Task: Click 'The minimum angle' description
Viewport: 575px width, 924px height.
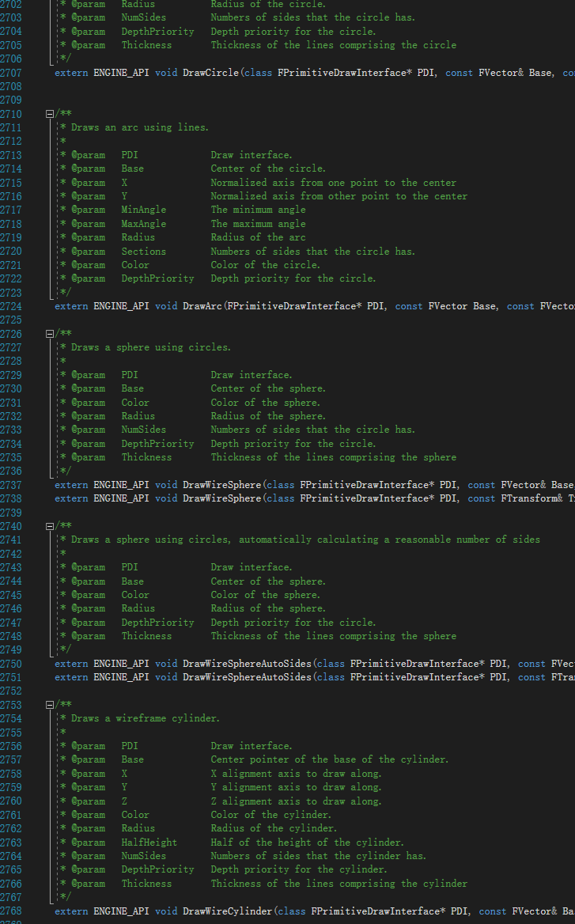Action: click(x=258, y=210)
